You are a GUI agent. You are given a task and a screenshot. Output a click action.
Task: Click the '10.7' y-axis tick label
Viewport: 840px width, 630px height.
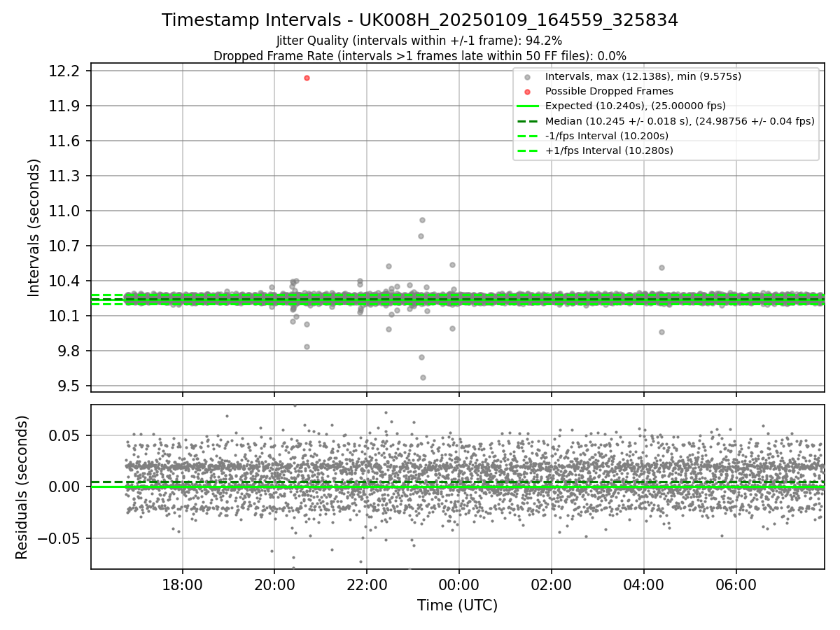point(66,246)
